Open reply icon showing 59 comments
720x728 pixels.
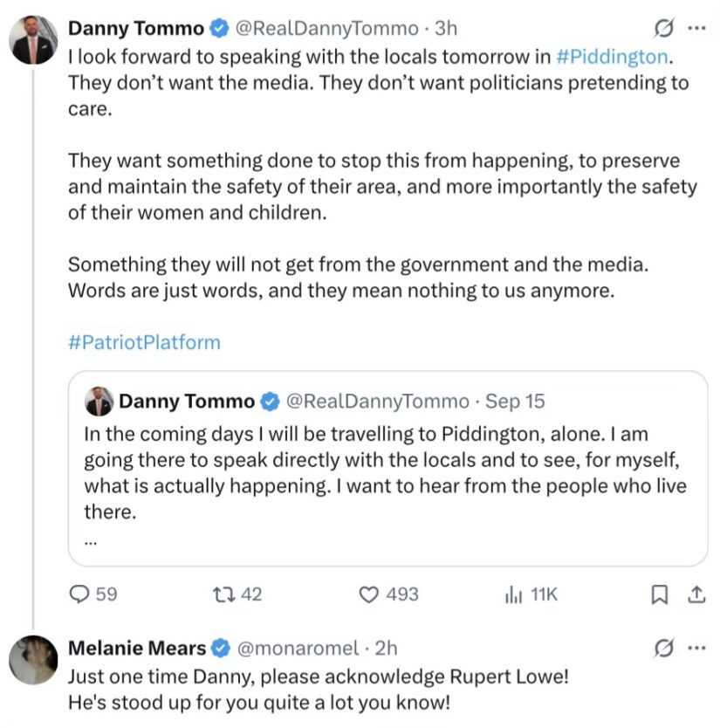tap(79, 594)
